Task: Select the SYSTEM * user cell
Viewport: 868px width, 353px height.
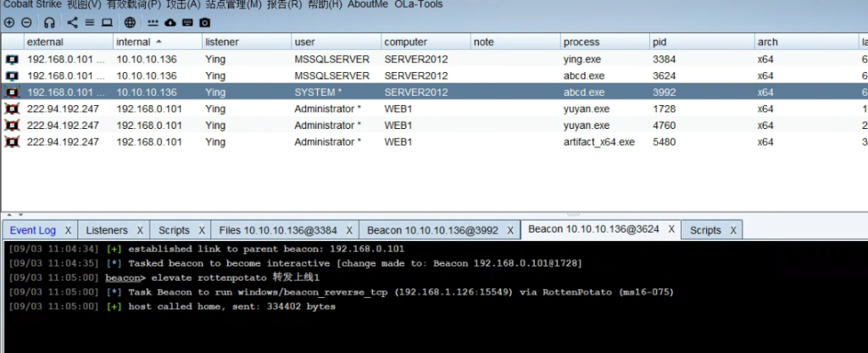Action: click(x=337, y=92)
